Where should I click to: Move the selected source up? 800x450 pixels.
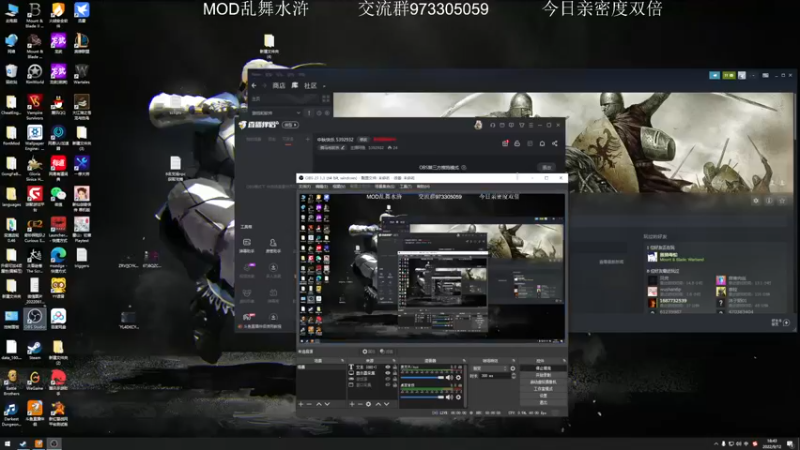pos(378,404)
